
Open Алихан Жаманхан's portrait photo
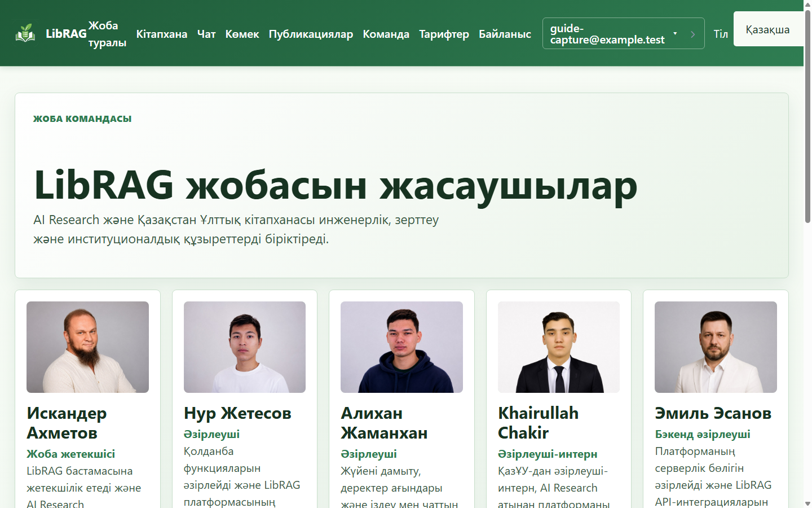[x=401, y=347]
